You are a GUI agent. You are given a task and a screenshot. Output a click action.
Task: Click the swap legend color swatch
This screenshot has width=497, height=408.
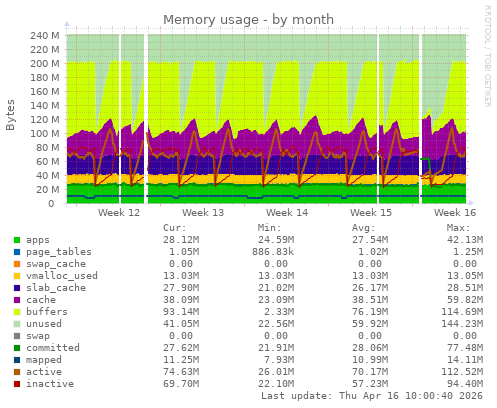(17, 336)
